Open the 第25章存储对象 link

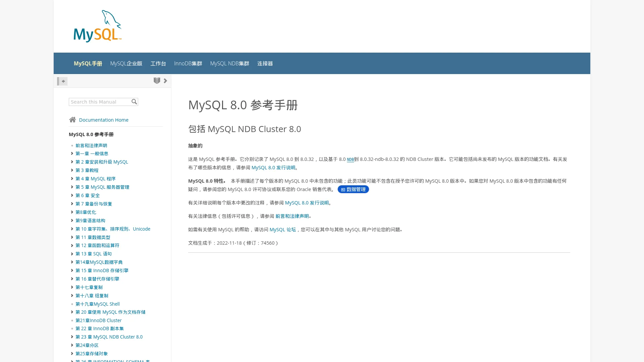[x=92, y=354]
